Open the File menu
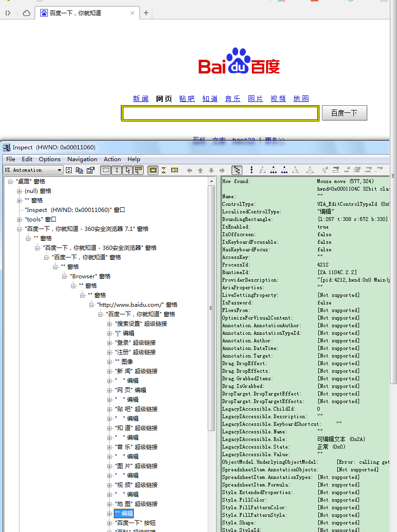The height and width of the screenshot is (532, 397). [x=10, y=159]
